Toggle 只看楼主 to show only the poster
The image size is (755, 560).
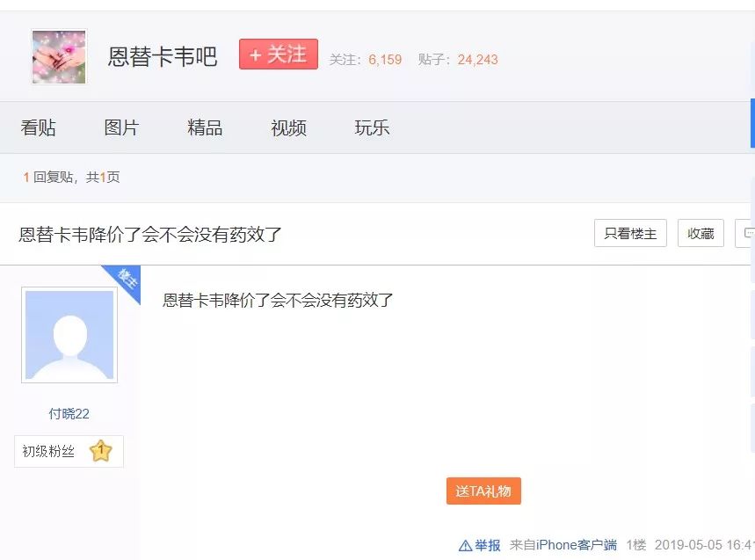coord(629,233)
